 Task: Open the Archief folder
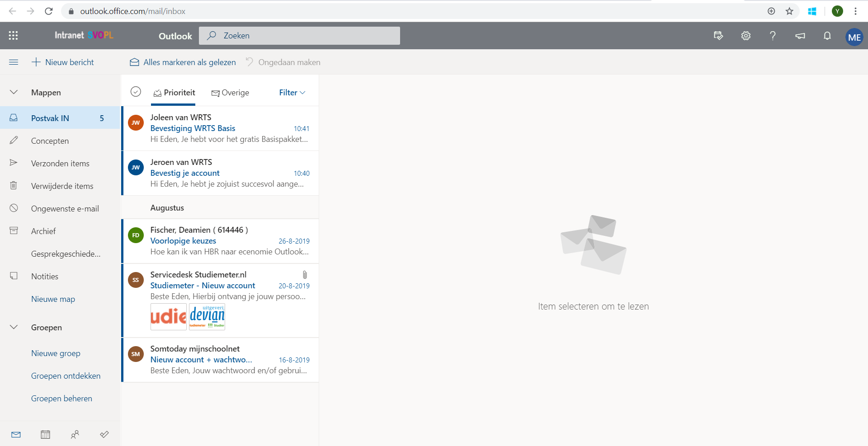point(60,231)
